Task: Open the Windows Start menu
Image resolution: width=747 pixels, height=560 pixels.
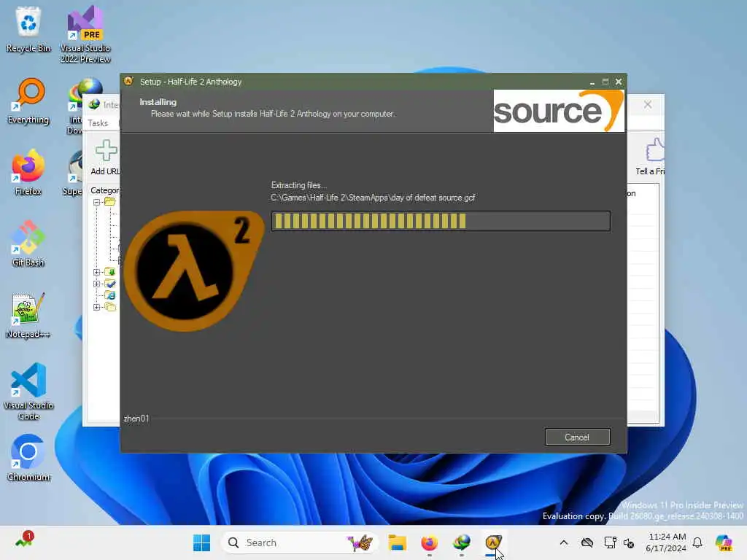Action: click(x=201, y=542)
